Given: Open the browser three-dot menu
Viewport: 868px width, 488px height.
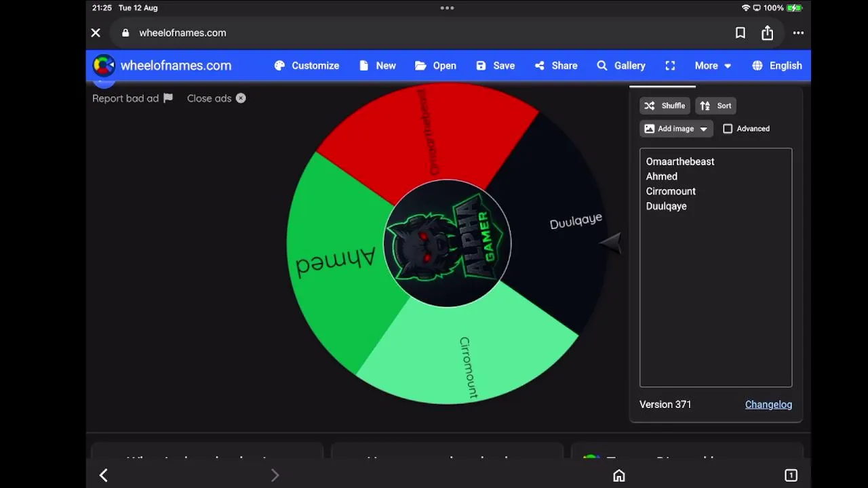Looking at the screenshot, I should click(798, 33).
